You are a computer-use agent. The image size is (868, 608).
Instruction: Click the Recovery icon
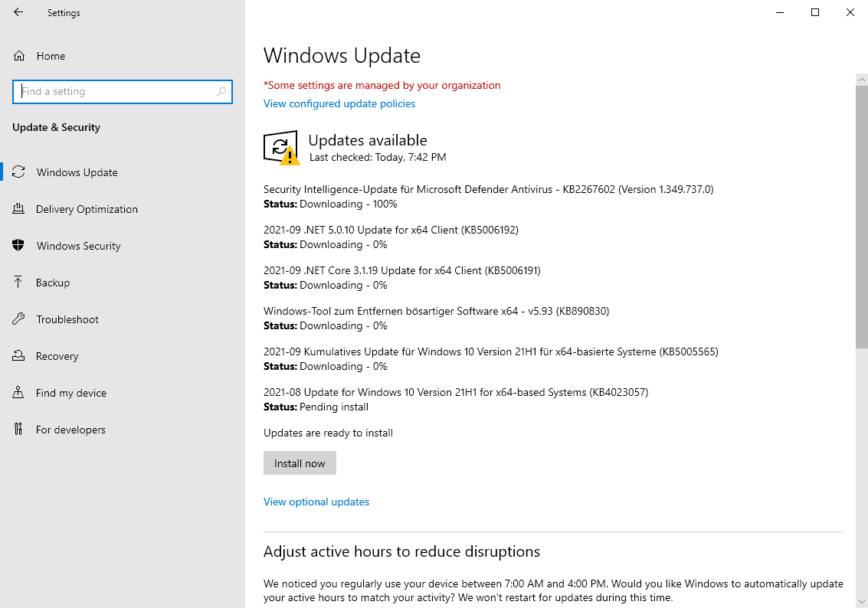point(18,356)
